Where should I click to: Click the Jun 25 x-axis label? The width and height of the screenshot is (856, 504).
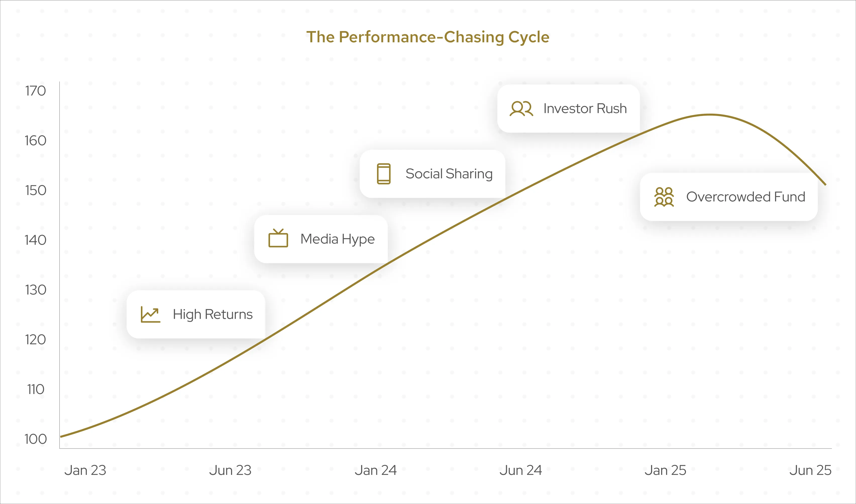(810, 470)
